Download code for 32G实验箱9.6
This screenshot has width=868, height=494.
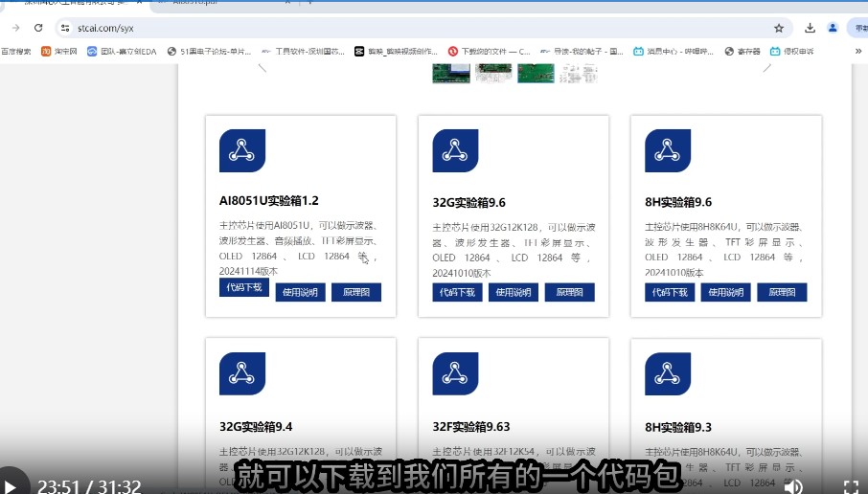click(x=457, y=292)
